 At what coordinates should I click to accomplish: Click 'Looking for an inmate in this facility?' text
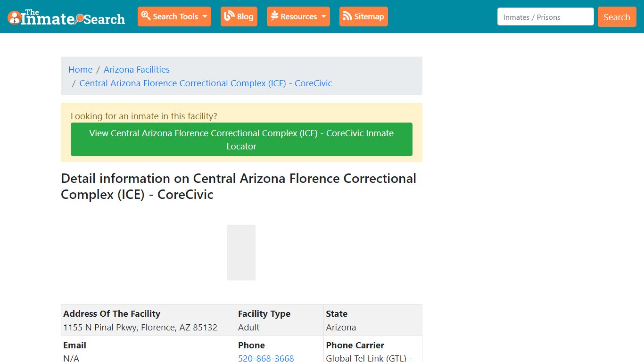coord(144,116)
